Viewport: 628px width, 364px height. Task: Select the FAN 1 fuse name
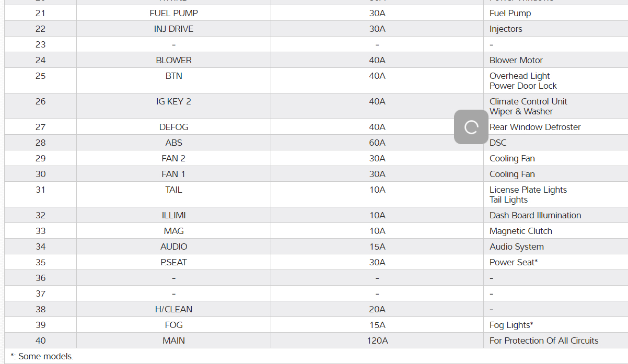(x=173, y=174)
